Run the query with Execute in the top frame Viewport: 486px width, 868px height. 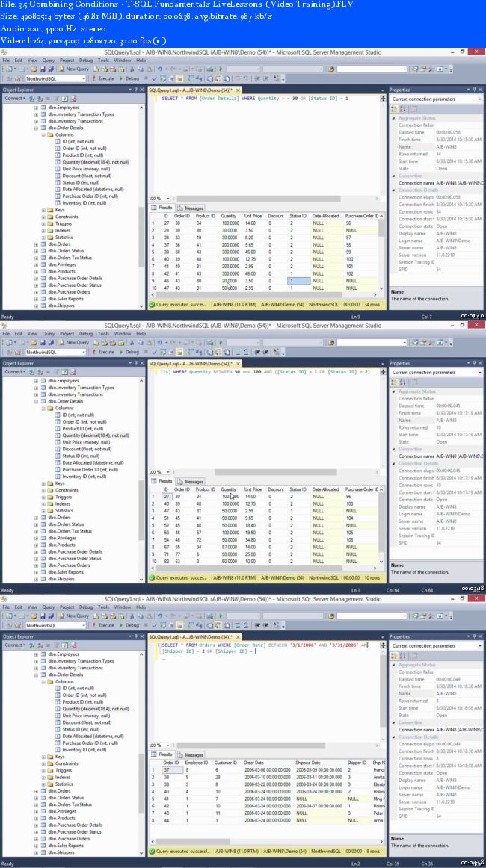(x=104, y=78)
